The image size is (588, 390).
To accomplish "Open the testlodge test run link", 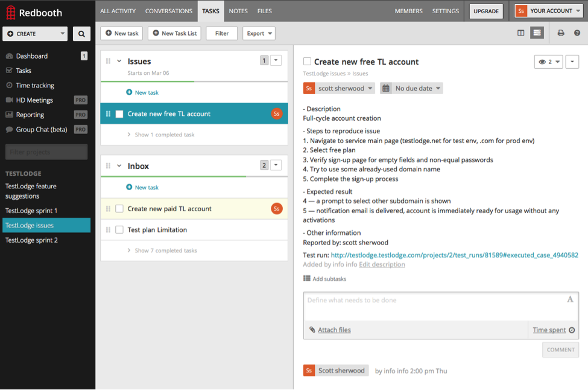I will 454,255.
